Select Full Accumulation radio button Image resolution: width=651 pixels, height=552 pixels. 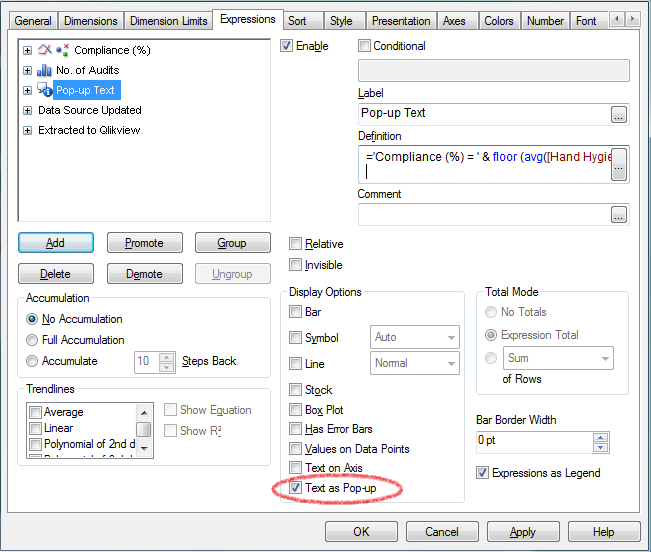click(x=32, y=340)
